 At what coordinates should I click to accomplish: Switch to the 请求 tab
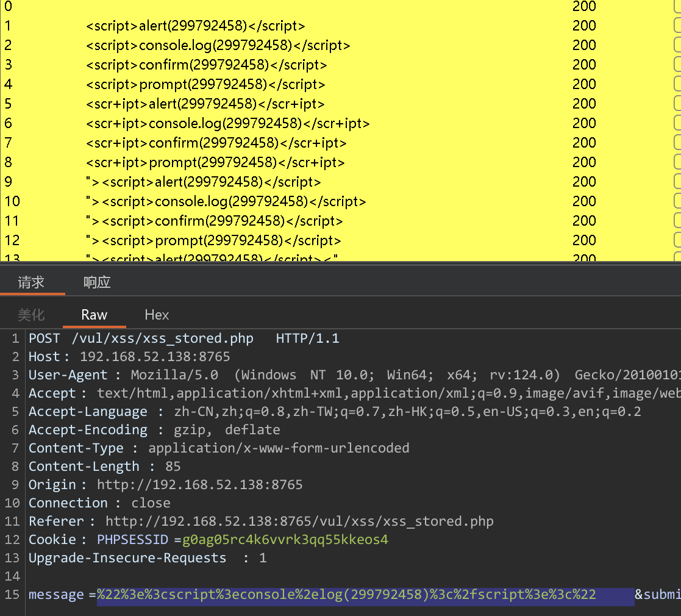click(x=31, y=282)
